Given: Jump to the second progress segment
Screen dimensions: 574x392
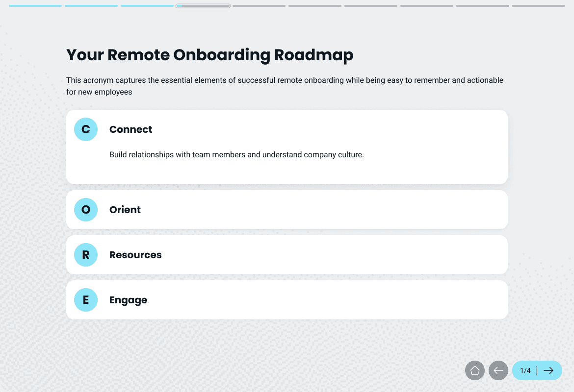Looking at the screenshot, I should coord(91,6).
